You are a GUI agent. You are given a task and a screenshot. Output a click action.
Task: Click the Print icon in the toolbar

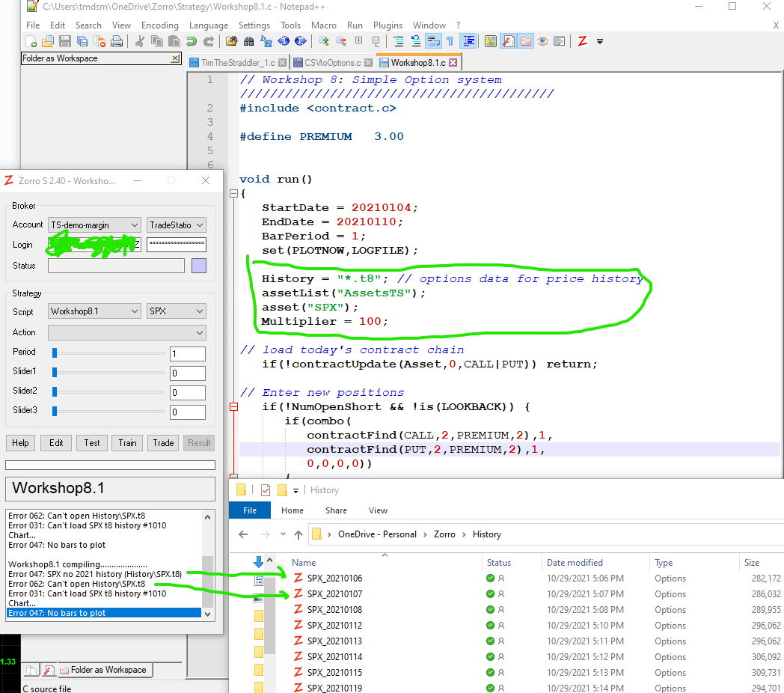[x=116, y=41]
